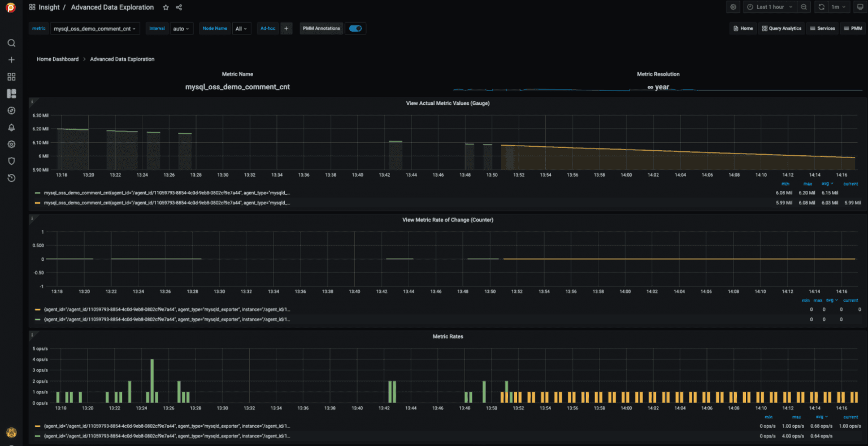Open the Query Analytics tab link
Screen dimensions: 868x446
click(x=782, y=28)
